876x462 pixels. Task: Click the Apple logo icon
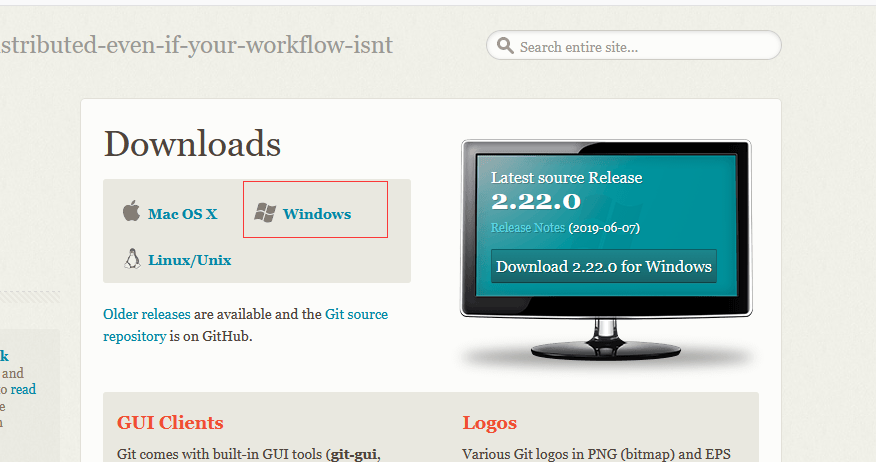[131, 211]
